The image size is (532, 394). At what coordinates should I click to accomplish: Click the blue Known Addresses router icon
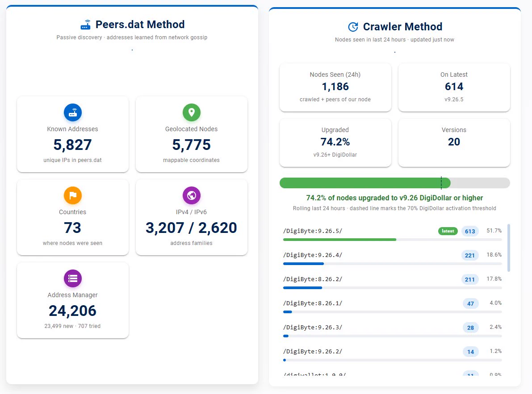[73, 112]
